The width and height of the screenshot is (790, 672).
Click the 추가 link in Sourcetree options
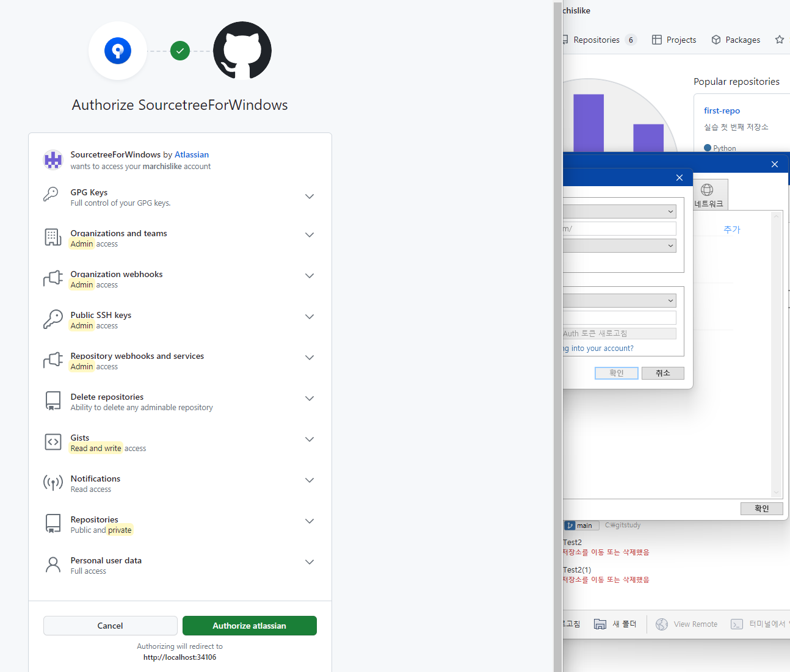(x=732, y=229)
